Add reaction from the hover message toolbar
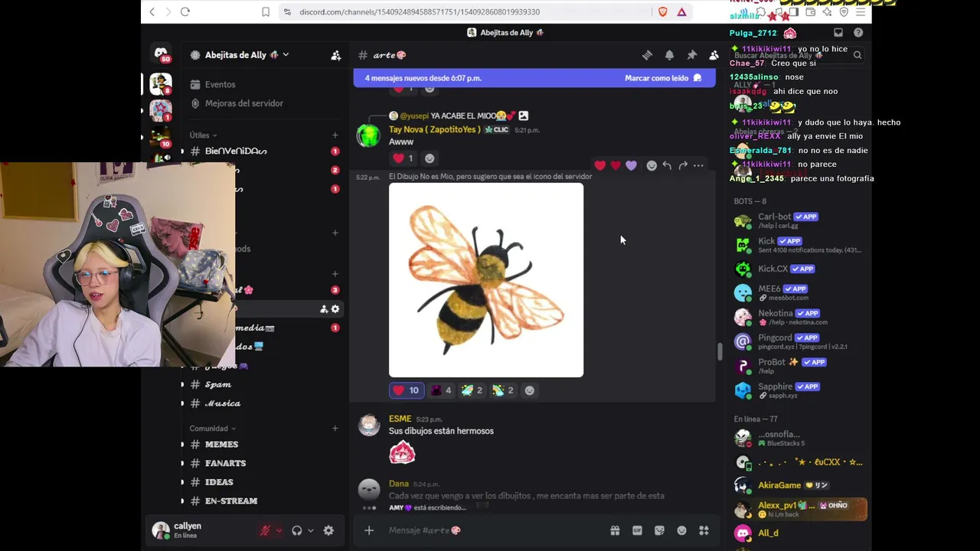Image resolution: width=980 pixels, height=551 pixels. point(652,165)
